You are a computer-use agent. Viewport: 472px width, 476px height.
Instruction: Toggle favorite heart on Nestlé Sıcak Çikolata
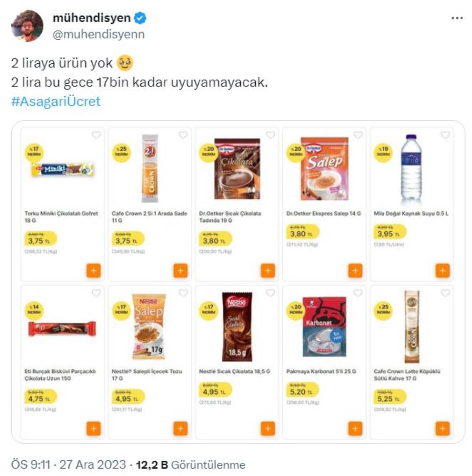(271, 293)
